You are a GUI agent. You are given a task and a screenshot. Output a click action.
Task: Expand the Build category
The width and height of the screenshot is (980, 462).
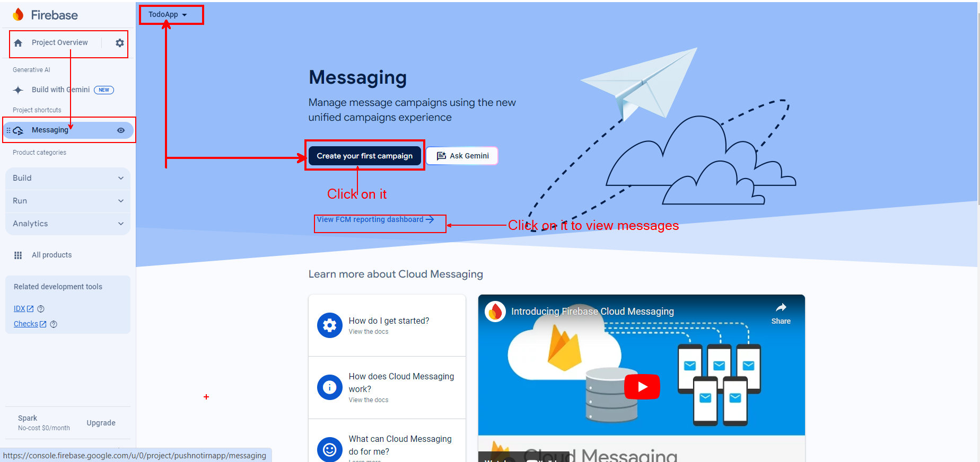point(68,178)
